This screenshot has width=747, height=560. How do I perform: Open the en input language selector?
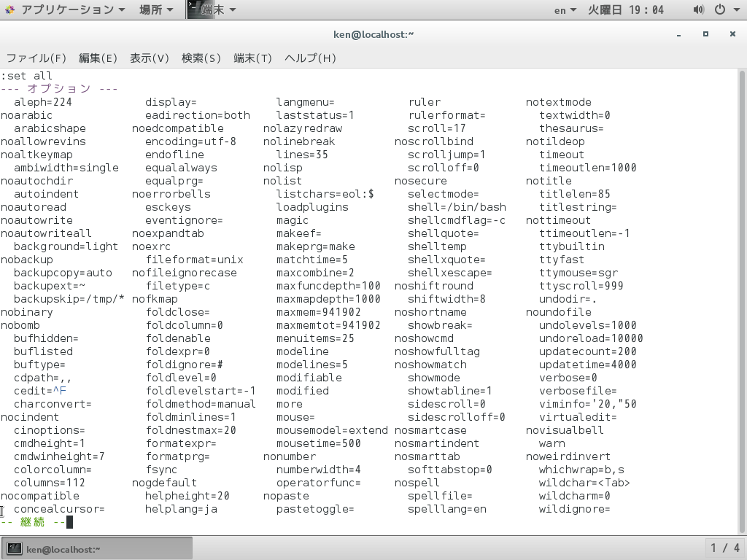pos(565,10)
